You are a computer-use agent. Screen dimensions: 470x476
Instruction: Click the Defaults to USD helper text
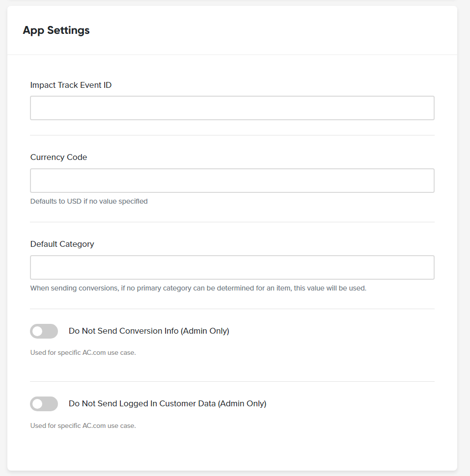89,201
